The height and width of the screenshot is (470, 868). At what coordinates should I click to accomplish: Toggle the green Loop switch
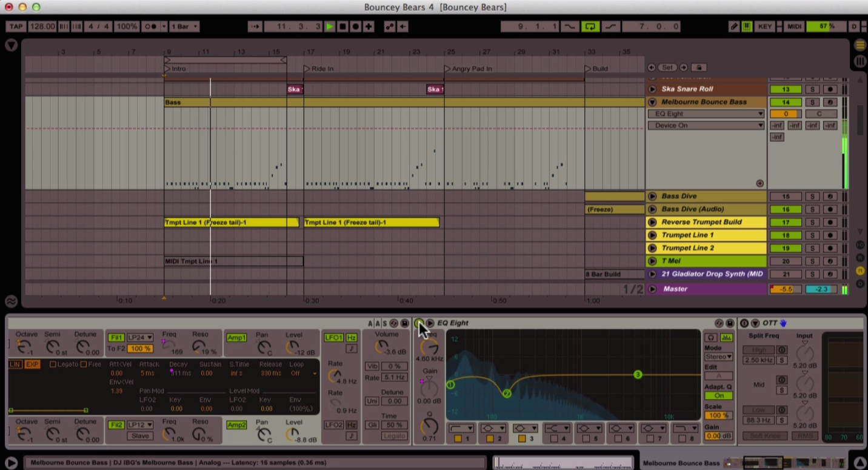click(589, 27)
